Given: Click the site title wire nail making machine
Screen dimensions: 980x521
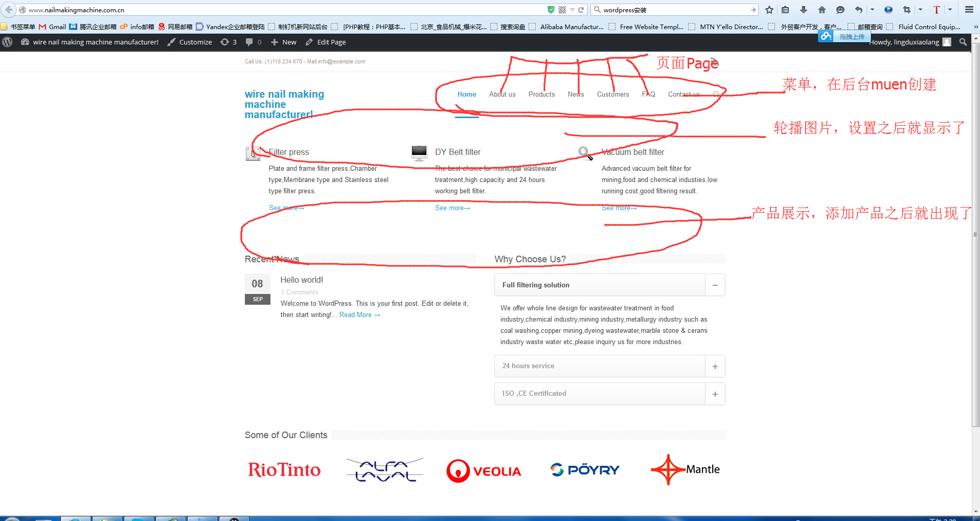Looking at the screenshot, I should click(284, 104).
